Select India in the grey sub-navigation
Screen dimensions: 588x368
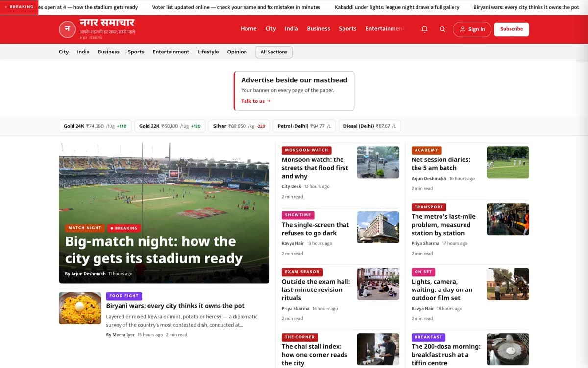(x=83, y=52)
